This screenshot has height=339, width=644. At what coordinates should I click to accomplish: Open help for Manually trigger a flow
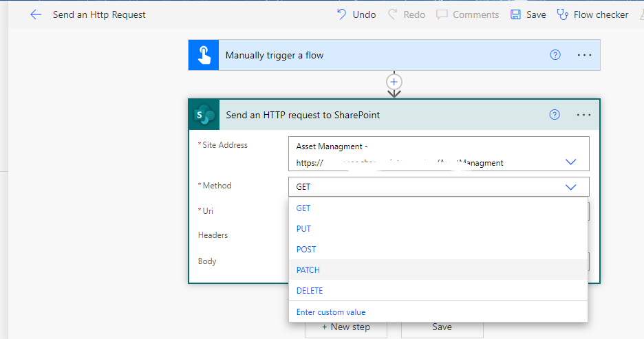click(x=555, y=54)
